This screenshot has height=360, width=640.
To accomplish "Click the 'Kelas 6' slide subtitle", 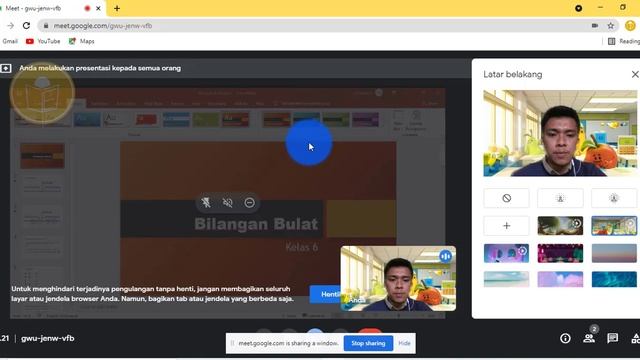I will click(x=302, y=247).
